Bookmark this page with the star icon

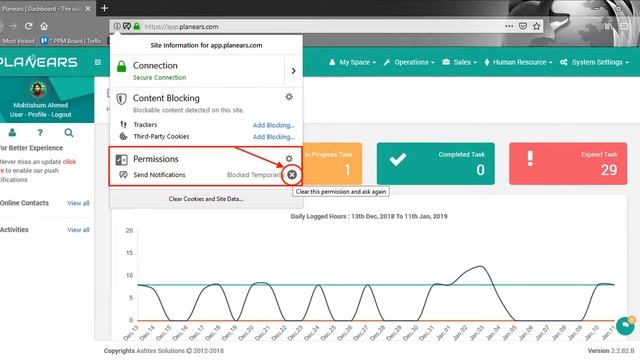click(x=536, y=26)
